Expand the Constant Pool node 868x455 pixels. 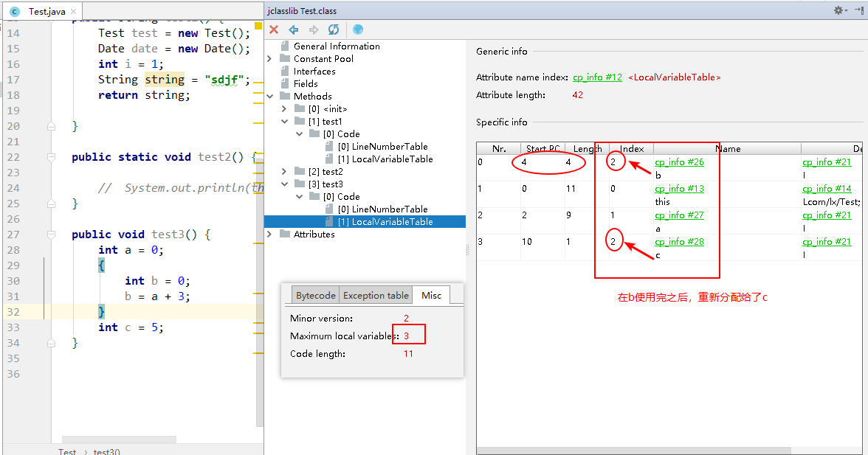pyautogui.click(x=269, y=58)
